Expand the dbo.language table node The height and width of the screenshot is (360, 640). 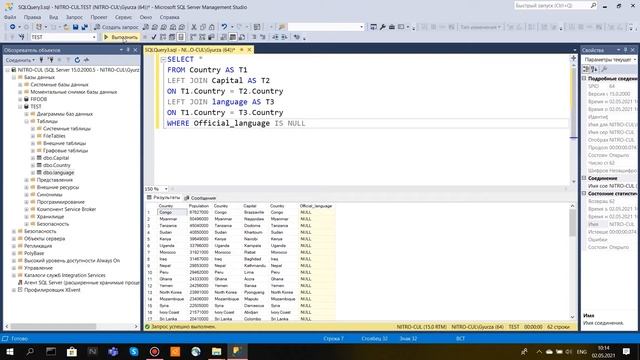tap(33, 173)
